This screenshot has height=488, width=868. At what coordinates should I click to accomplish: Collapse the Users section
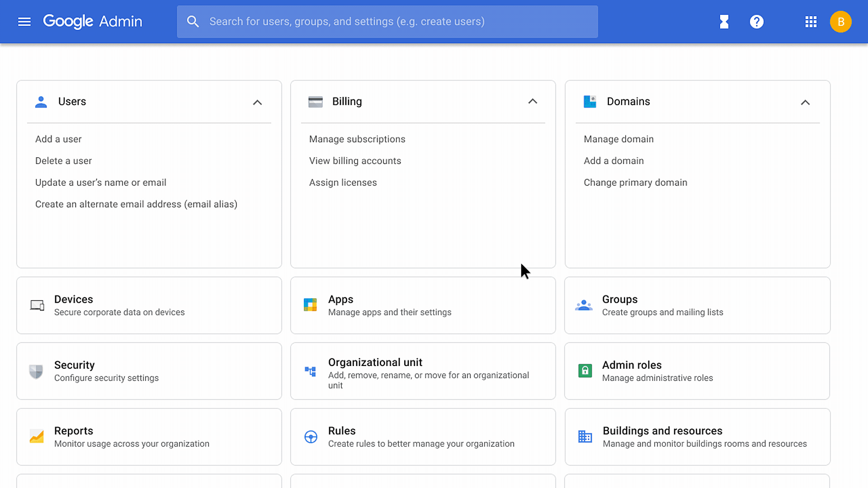(x=257, y=101)
